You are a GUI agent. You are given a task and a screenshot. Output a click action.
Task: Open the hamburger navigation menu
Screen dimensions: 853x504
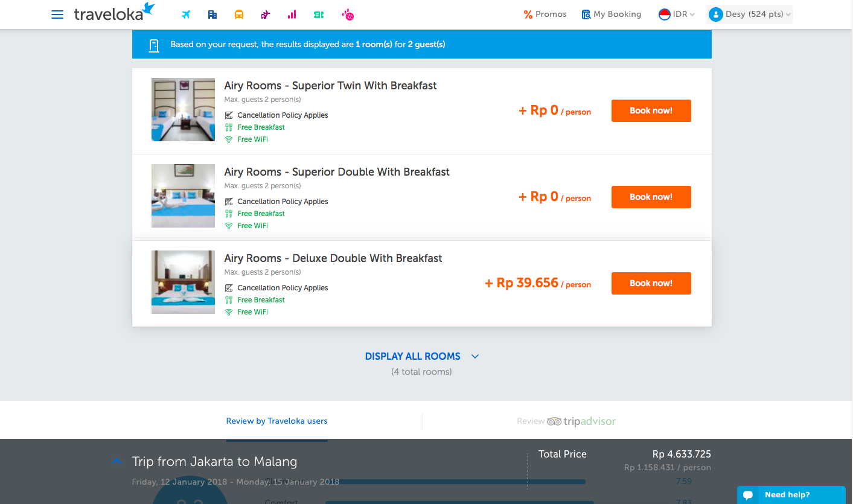[57, 14]
